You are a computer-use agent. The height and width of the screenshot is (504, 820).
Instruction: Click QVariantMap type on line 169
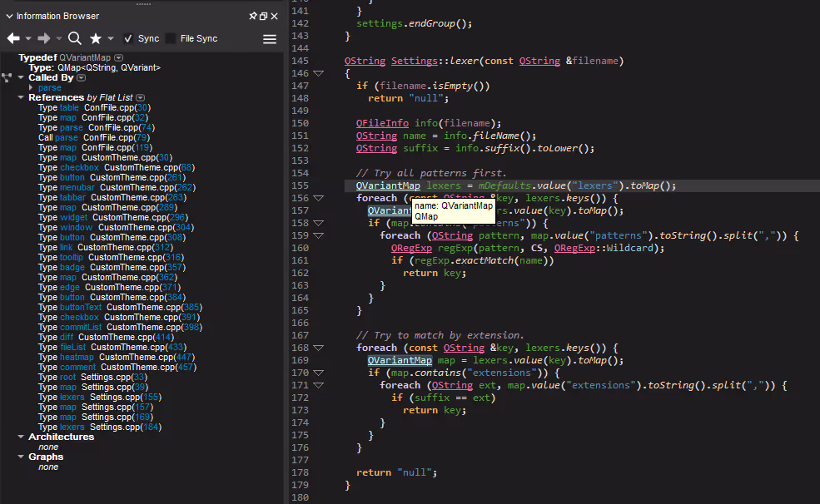click(400, 360)
